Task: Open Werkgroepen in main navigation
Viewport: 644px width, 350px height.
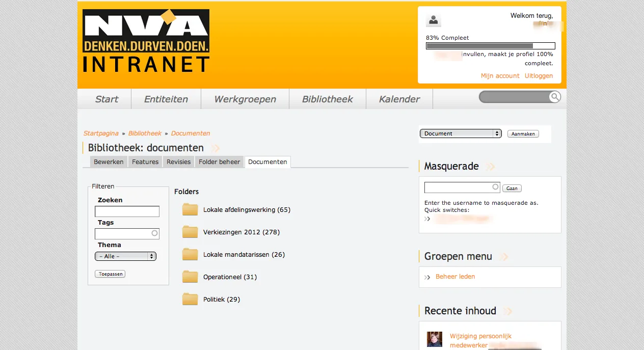Action: point(245,99)
